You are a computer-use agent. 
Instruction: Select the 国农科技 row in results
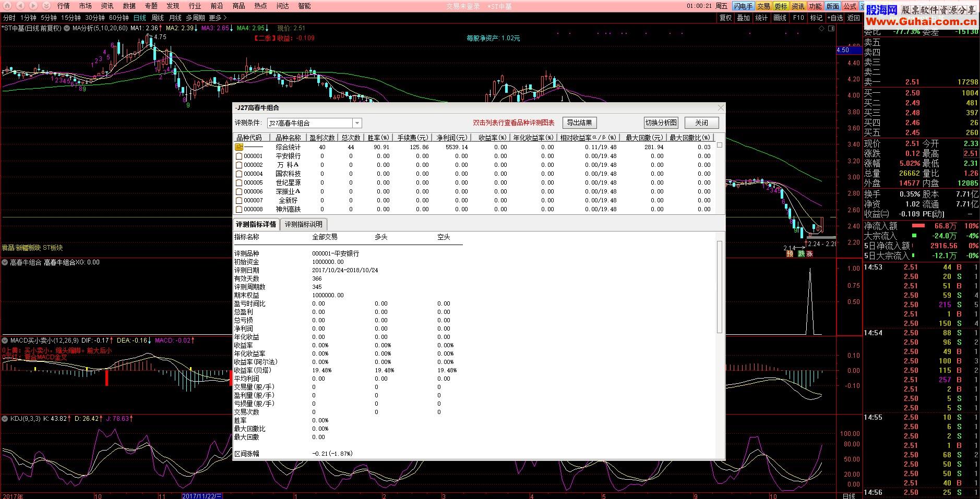point(473,174)
